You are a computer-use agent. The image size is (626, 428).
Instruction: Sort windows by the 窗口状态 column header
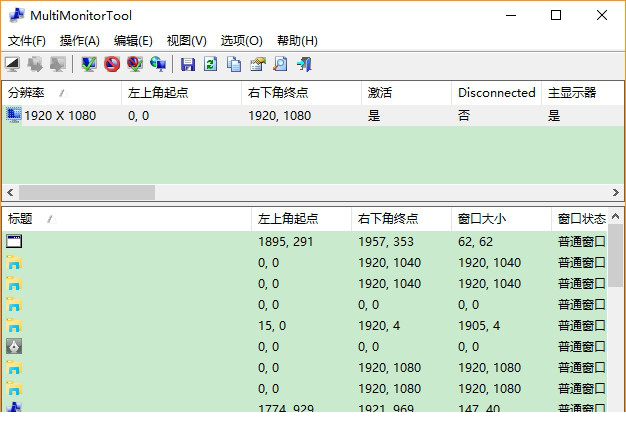point(580,219)
